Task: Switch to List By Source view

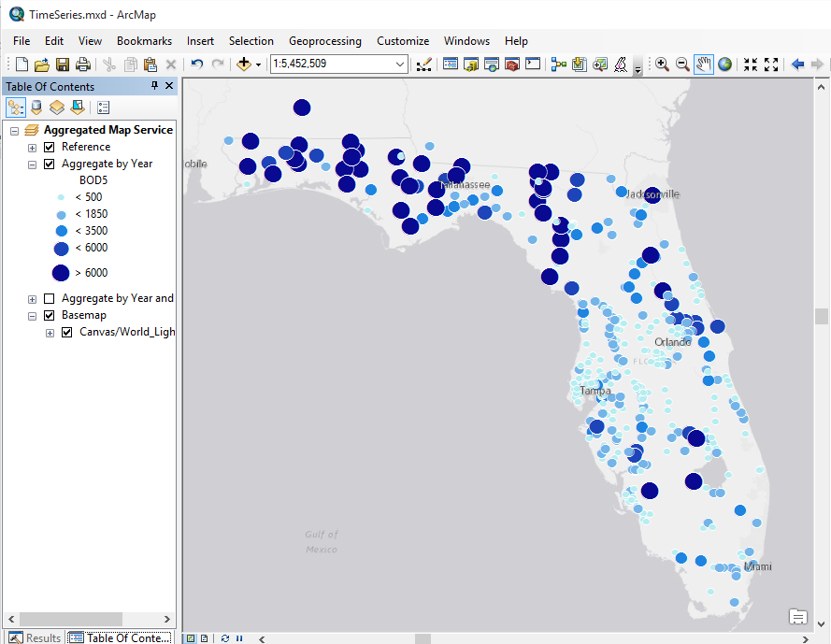Action: click(36, 107)
